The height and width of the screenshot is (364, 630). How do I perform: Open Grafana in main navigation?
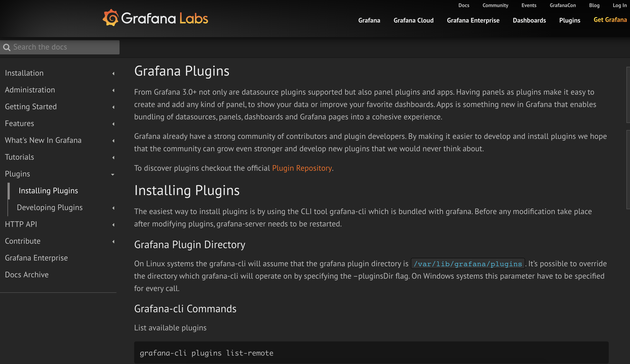tap(369, 20)
